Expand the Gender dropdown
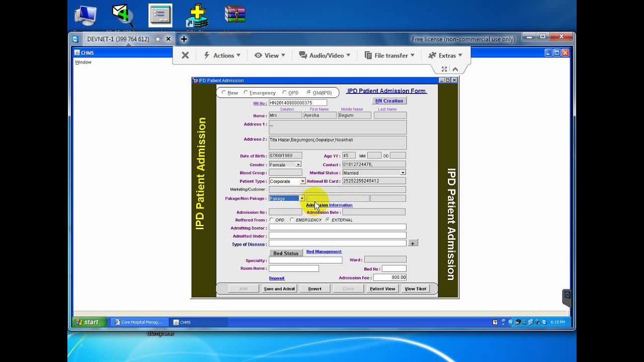This screenshot has height=362, width=644. point(298,164)
